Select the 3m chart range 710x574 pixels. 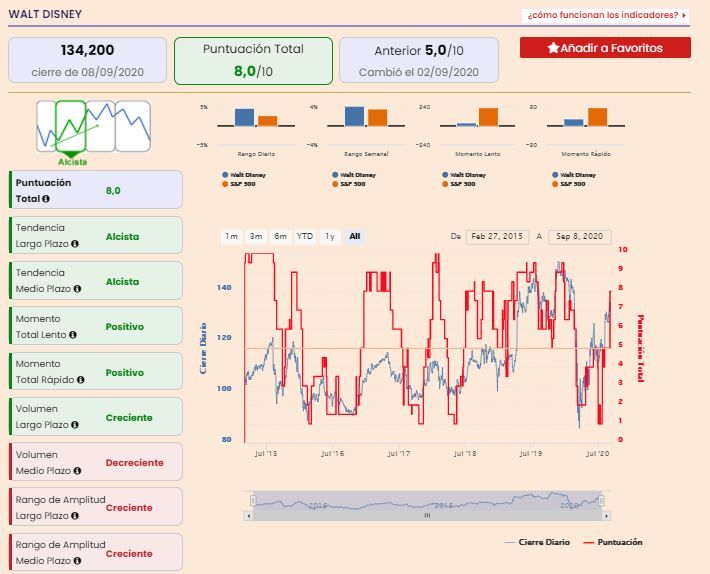256,236
